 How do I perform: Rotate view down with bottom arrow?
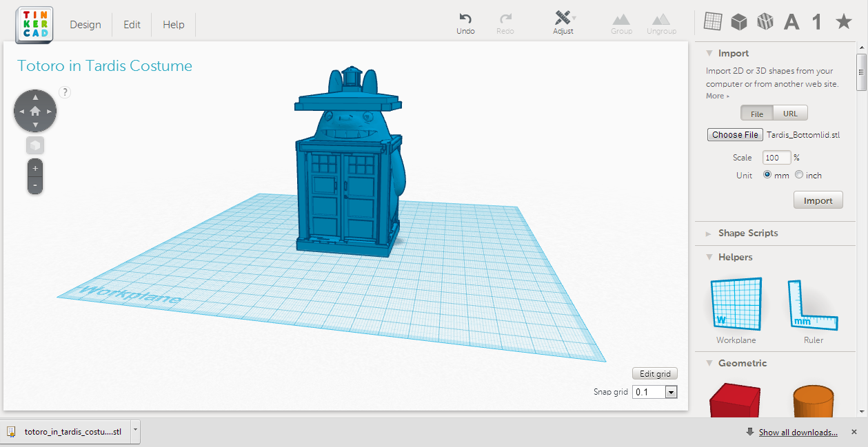point(35,125)
